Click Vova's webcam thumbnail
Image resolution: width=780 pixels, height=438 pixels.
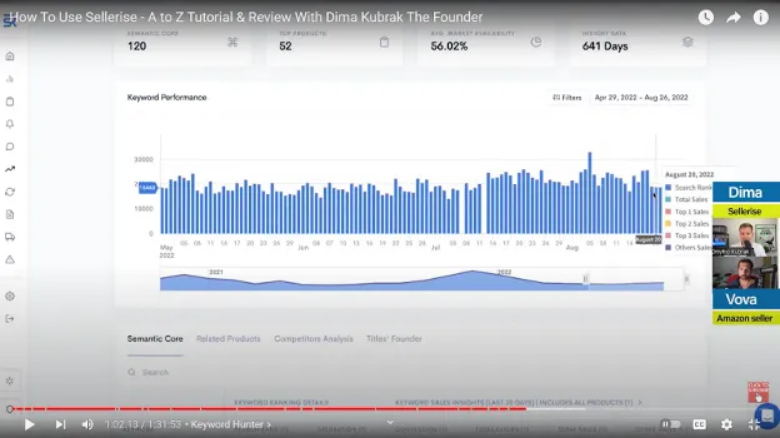[x=745, y=273]
